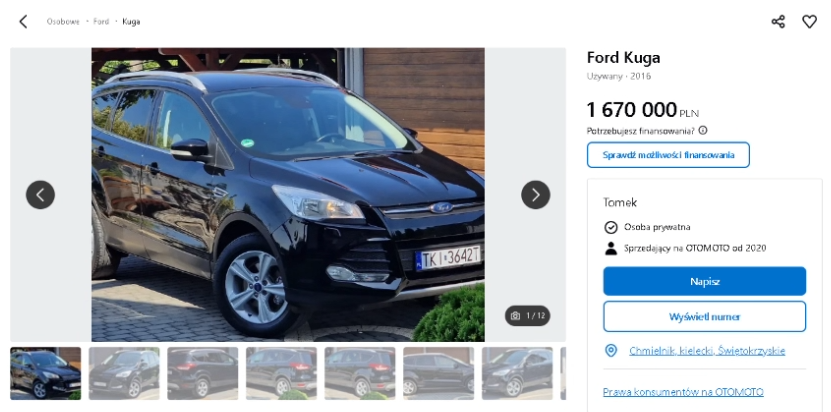Screen dimensions: 831x412
Task: Select the first car thumbnail
Action: (x=46, y=373)
